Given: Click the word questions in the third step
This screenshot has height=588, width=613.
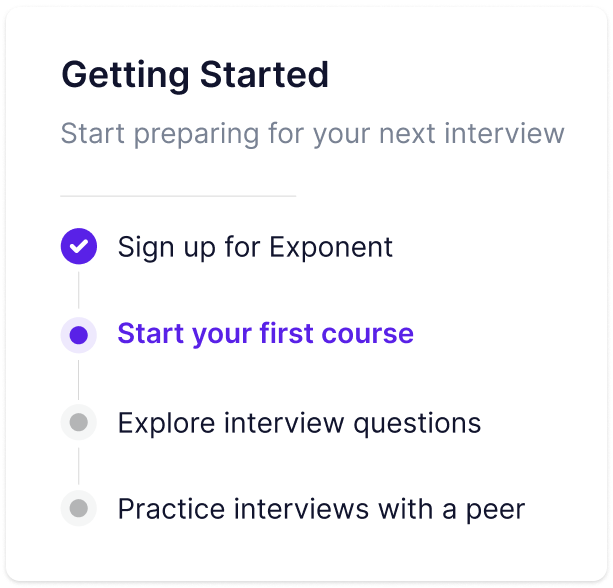Looking at the screenshot, I should [x=417, y=424].
